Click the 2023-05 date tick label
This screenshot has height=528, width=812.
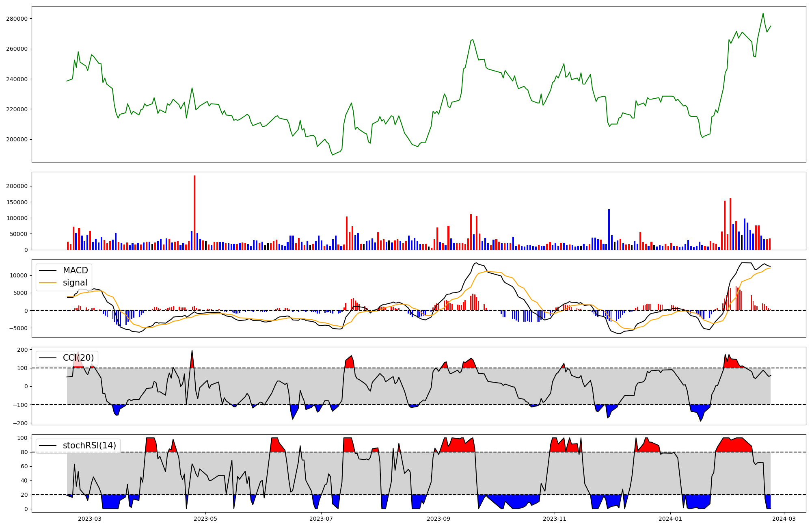tap(205, 519)
